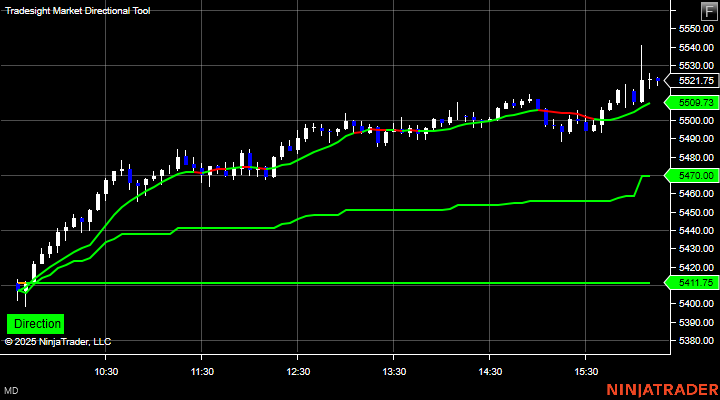Click the 13:30 time axis label
Image resolution: width=720 pixels, height=400 pixels.
394,372
